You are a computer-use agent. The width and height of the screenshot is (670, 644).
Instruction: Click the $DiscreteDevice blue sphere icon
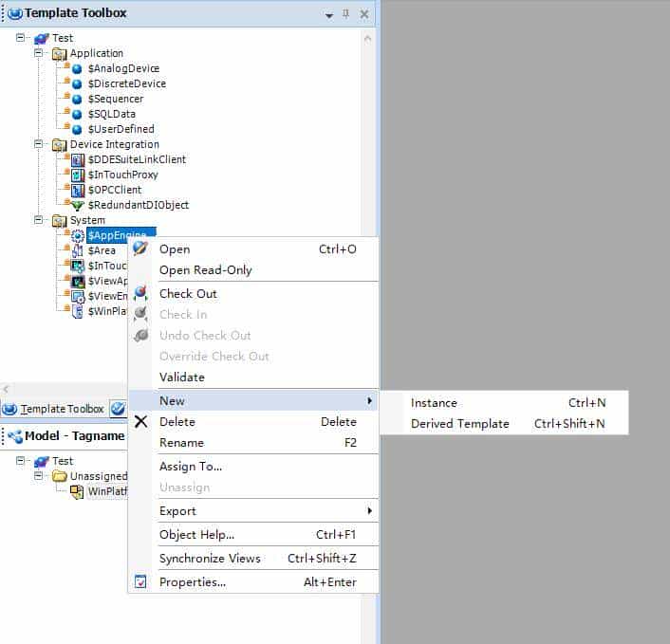point(77,84)
